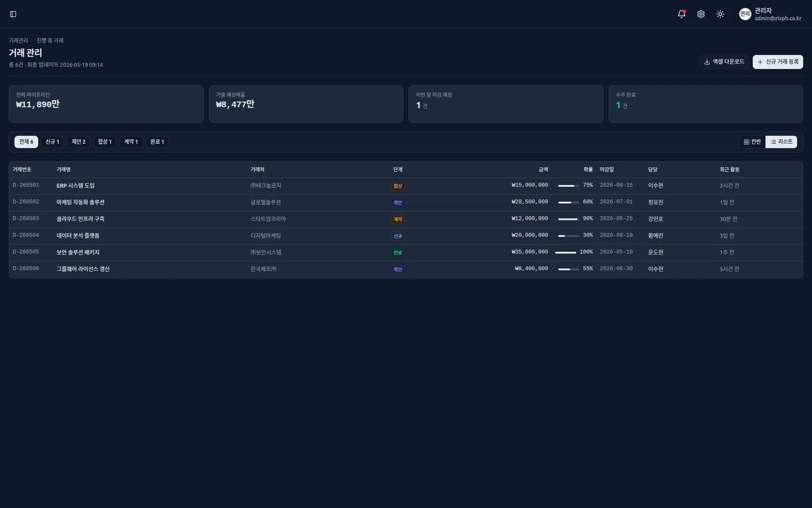Open deal ERP 시스템 도입
Image resolution: width=812 pixels, height=508 pixels.
[x=76, y=186]
